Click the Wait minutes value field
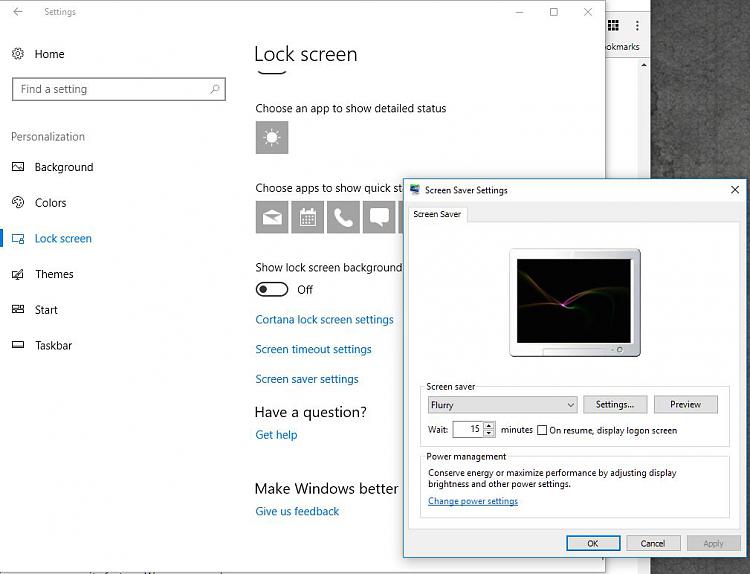The height and width of the screenshot is (574, 750). (468, 429)
